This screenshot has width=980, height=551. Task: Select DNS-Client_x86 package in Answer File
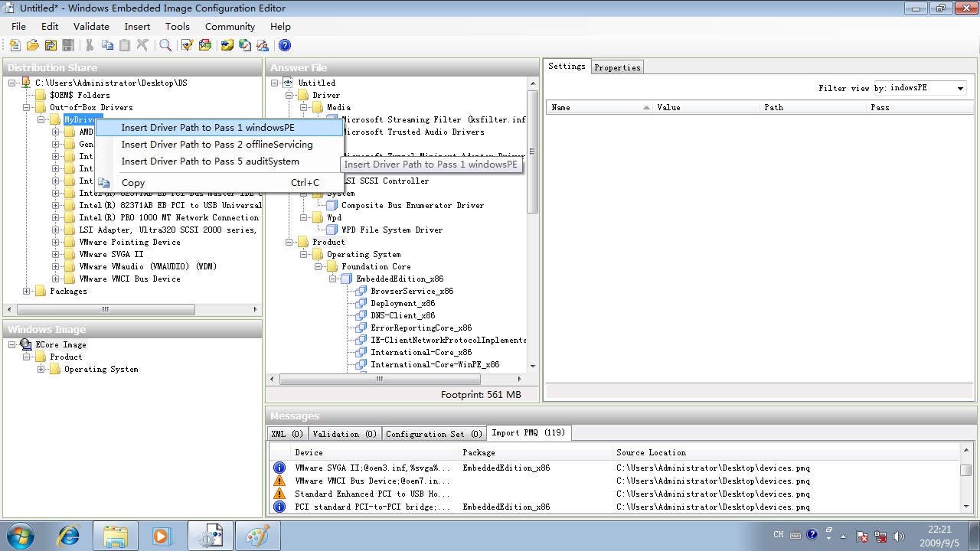point(403,315)
